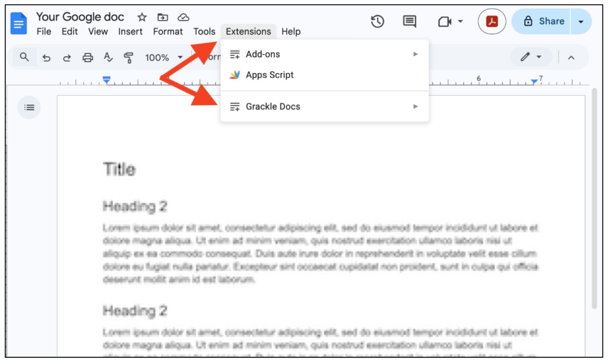Screen dimensions: 608x364
Task: Open the comments panel
Action: (409, 21)
